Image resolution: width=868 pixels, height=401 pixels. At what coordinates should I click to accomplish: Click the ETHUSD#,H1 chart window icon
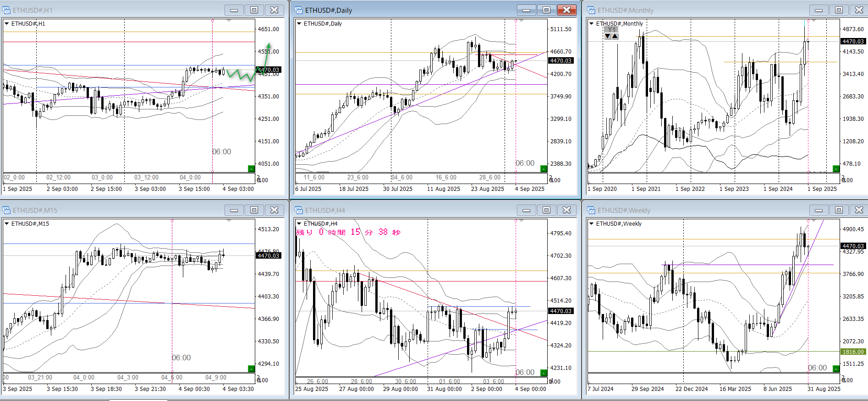click(6, 10)
